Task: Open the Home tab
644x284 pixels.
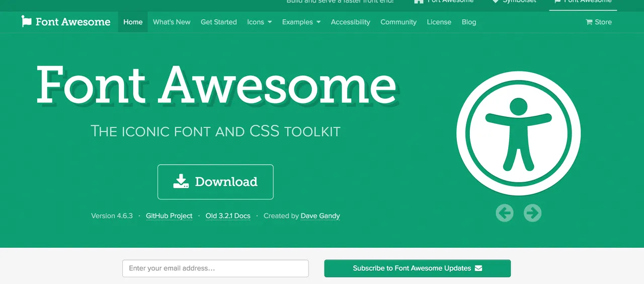Action: (x=133, y=22)
